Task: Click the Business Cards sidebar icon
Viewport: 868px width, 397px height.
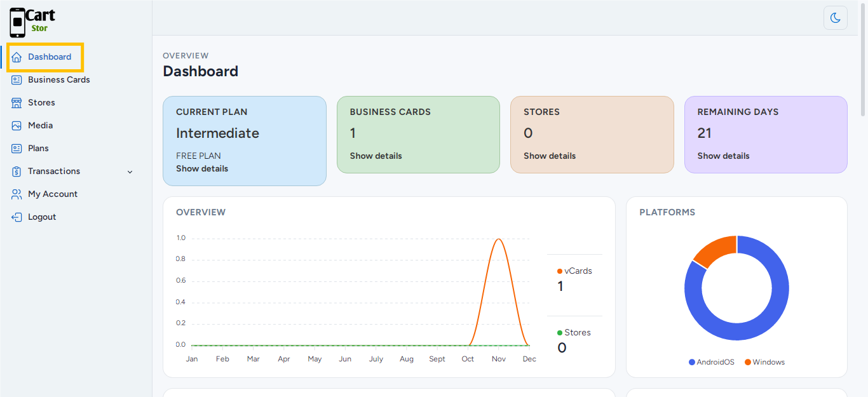Action: 17,80
